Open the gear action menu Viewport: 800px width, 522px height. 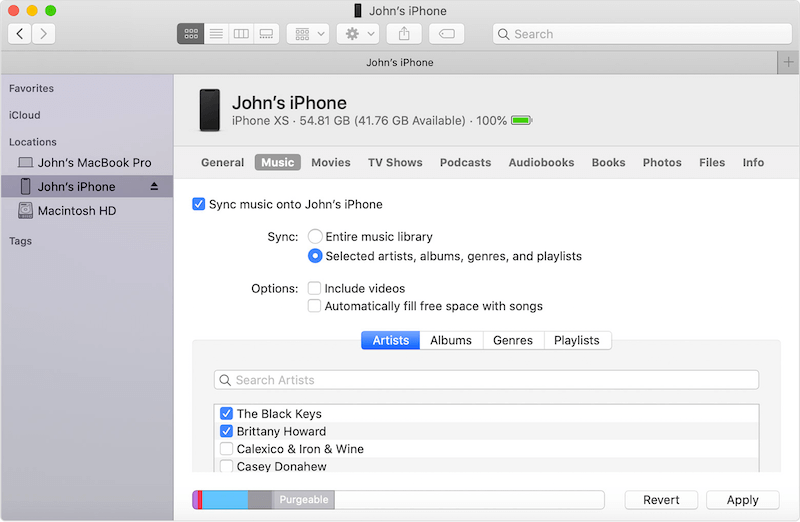358,34
